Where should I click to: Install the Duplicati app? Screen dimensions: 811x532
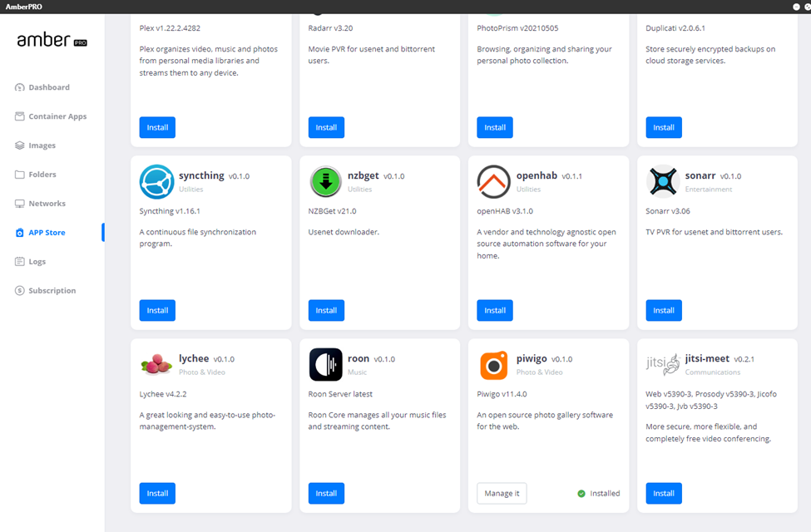tap(664, 128)
